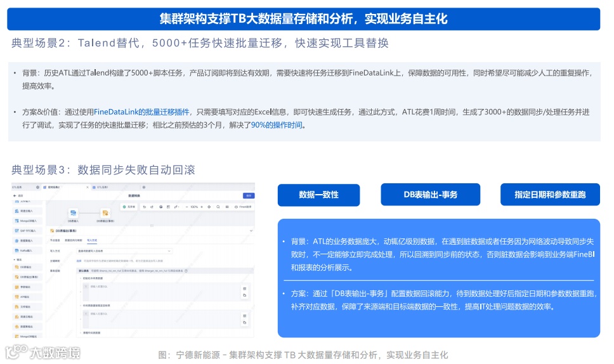This screenshot has height=364, width=614.
Task: Click the redo icon in canvas toolbar
Action: [x=152, y=207]
